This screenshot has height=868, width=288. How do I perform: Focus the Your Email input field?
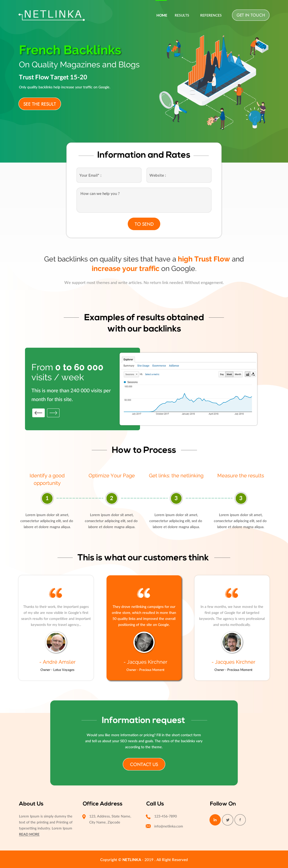pos(109,175)
